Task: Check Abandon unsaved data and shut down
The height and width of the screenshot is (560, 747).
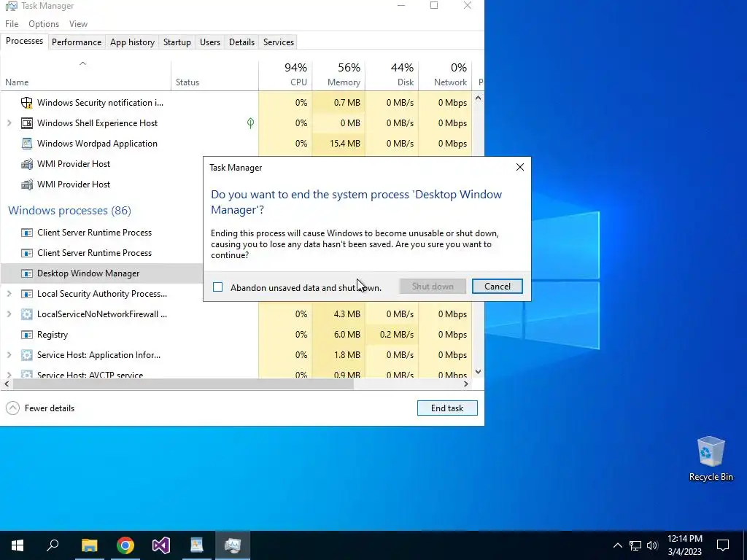Action: point(217,287)
